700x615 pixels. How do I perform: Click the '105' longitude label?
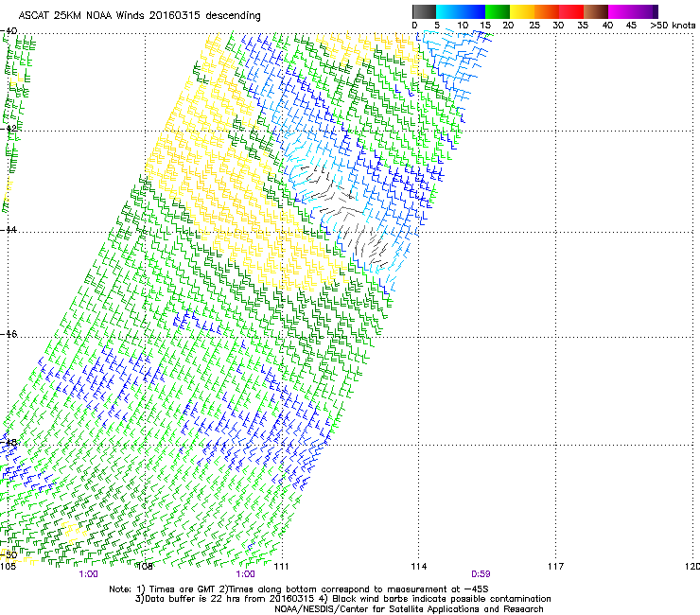point(8,567)
